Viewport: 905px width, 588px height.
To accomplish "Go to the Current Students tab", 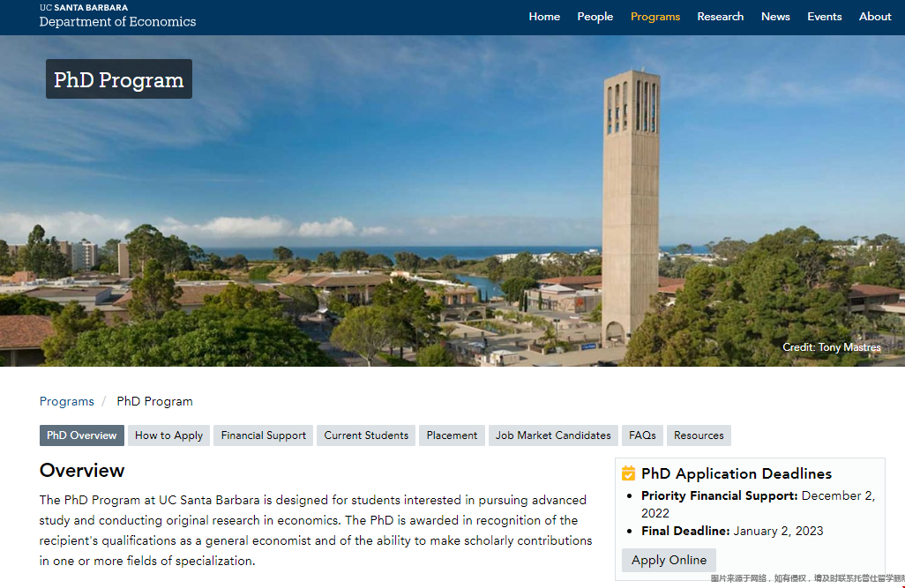I will tap(366, 435).
